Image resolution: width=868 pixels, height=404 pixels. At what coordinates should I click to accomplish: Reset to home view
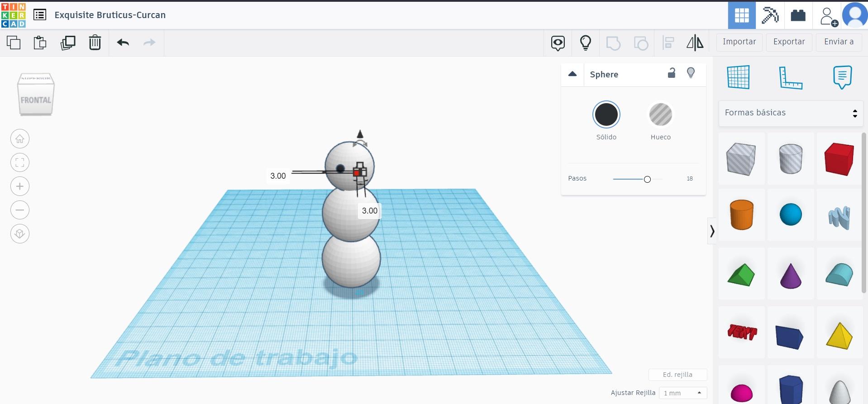coord(20,139)
